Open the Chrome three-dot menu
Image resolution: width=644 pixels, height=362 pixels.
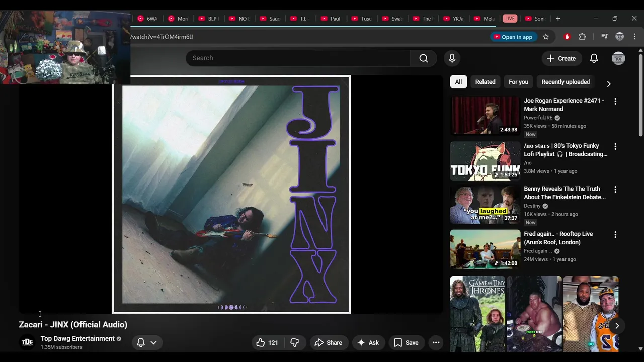(634, 37)
